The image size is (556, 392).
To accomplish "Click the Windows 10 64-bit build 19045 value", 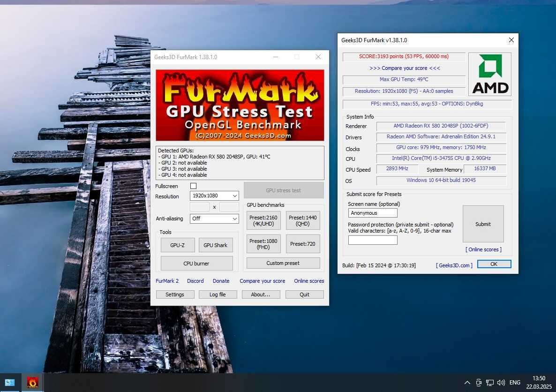I will point(441,180).
